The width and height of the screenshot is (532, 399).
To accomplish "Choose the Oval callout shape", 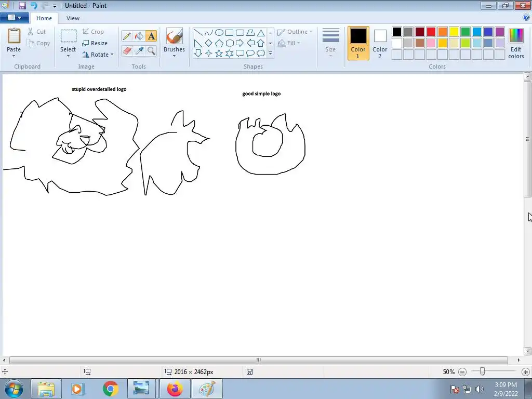I will coord(250,54).
